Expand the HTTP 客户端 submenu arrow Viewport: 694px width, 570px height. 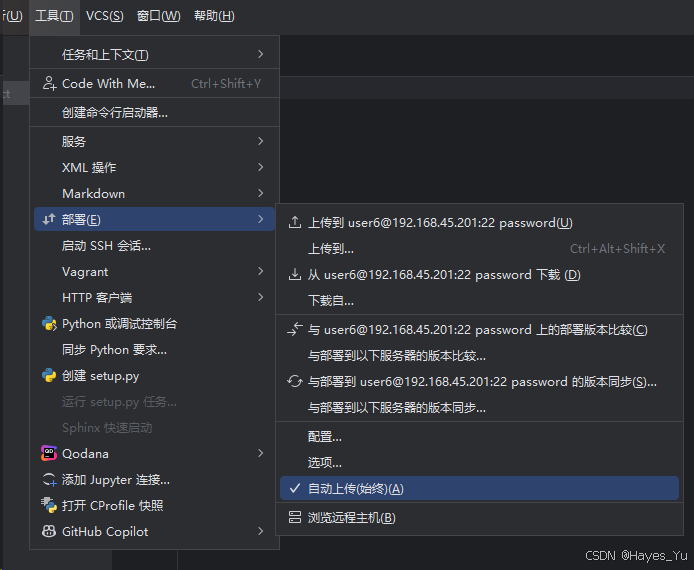coord(261,297)
